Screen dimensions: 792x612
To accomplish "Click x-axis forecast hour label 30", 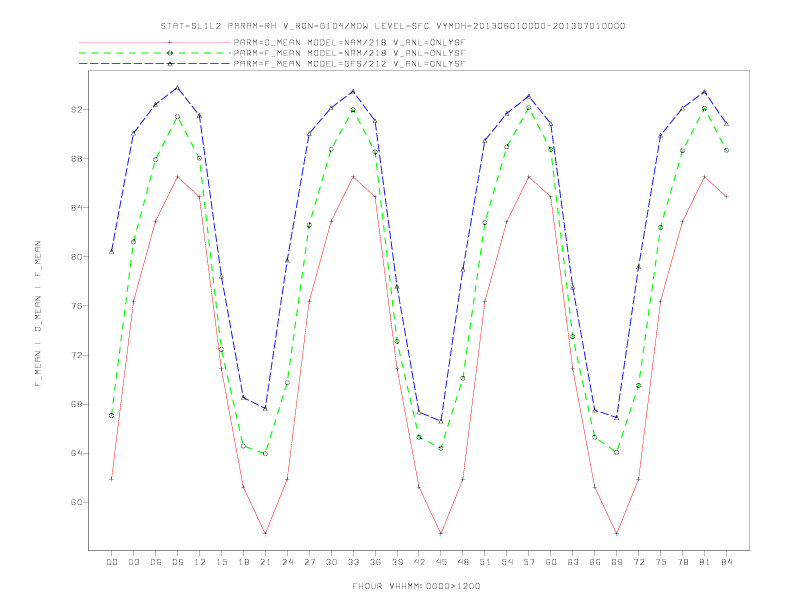I will point(331,562).
